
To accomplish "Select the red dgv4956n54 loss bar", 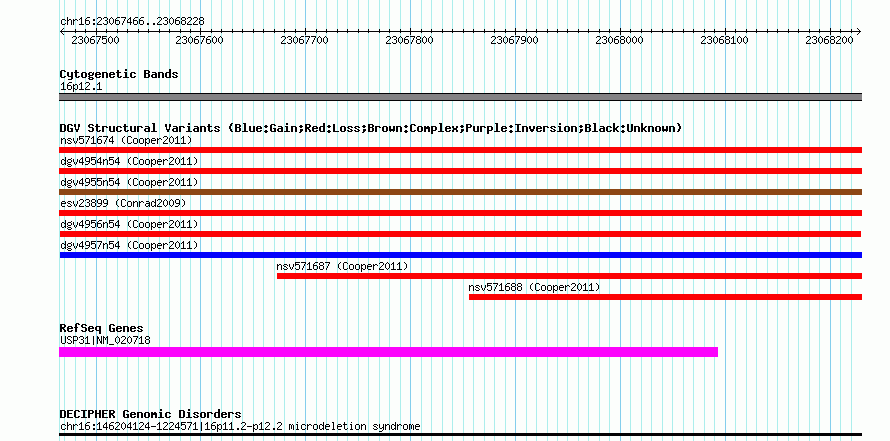I will pyautogui.click(x=460, y=234).
